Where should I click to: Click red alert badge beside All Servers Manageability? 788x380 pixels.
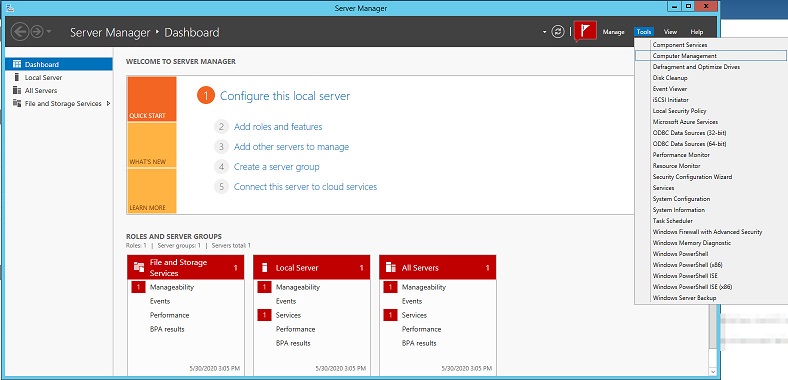coord(390,287)
